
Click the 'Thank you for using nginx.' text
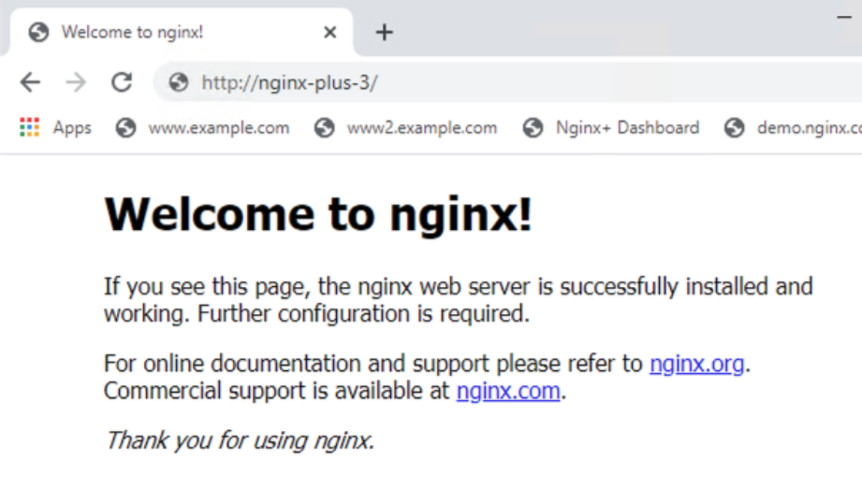[241, 440]
